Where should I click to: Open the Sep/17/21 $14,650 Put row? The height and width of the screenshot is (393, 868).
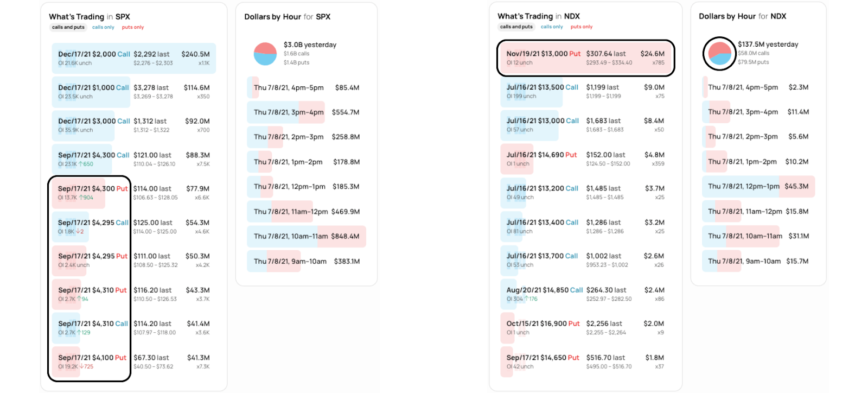(585, 362)
